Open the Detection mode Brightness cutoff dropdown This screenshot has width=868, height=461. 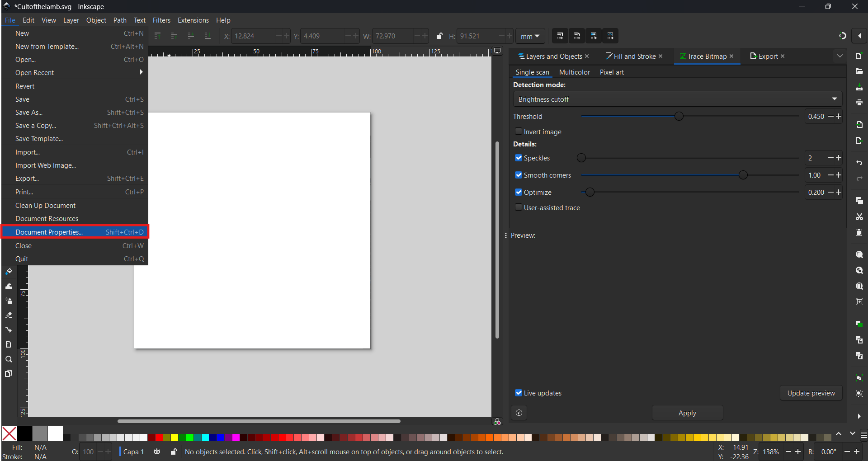click(x=677, y=99)
